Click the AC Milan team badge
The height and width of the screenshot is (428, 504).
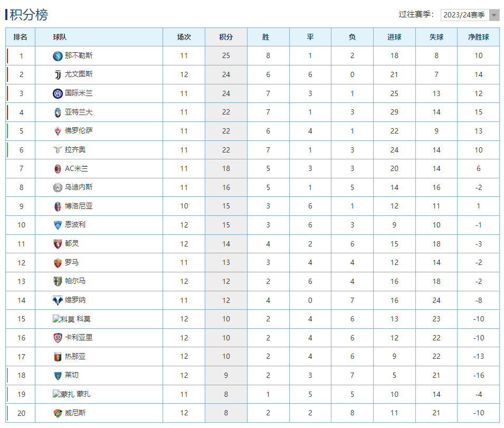[x=58, y=169]
